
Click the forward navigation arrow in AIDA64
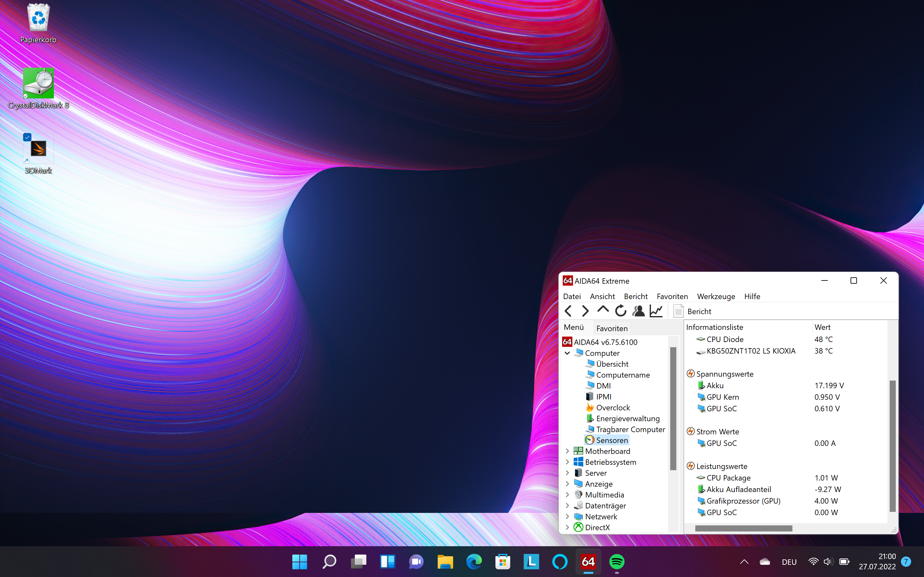click(585, 311)
